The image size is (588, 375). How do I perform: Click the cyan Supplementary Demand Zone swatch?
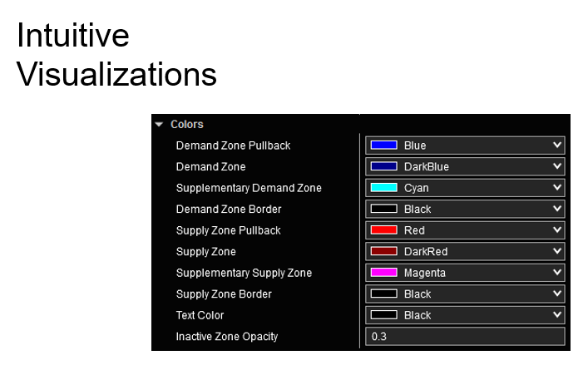(383, 188)
